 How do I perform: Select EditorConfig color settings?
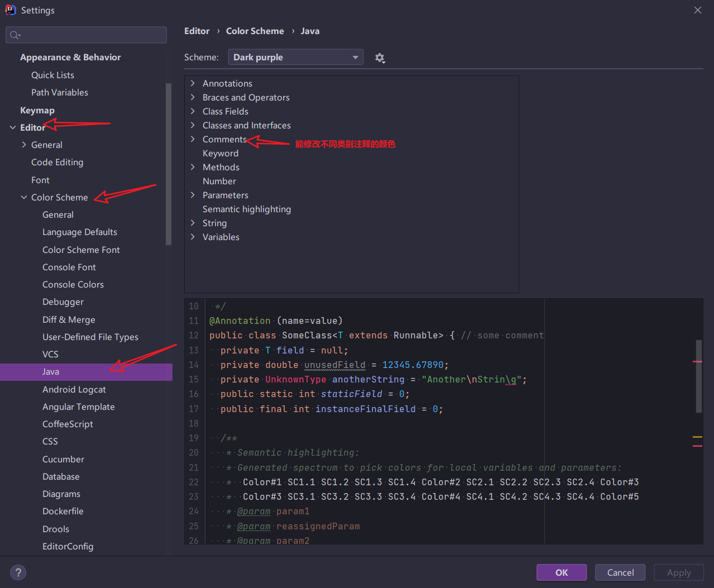68,547
